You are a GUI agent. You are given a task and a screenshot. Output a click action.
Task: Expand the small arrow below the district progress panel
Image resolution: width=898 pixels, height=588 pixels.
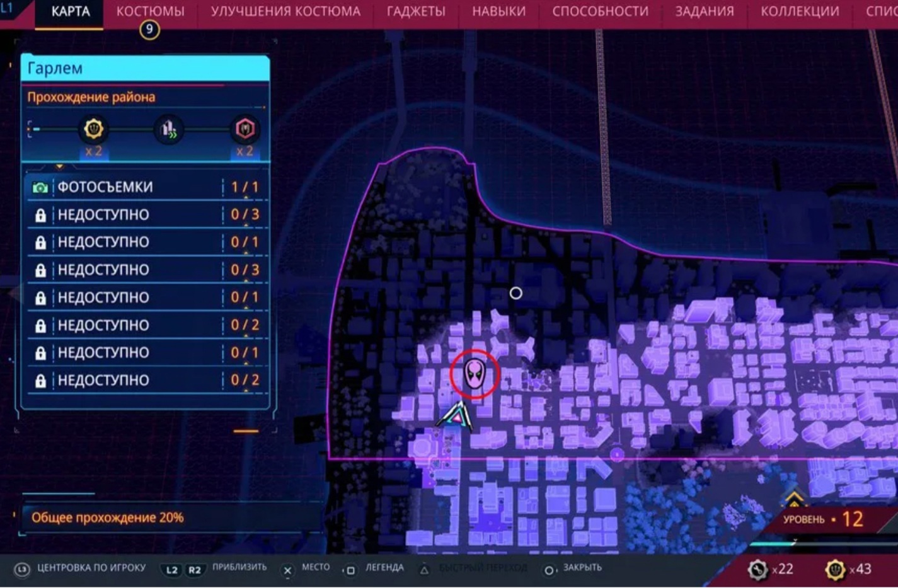(59, 167)
